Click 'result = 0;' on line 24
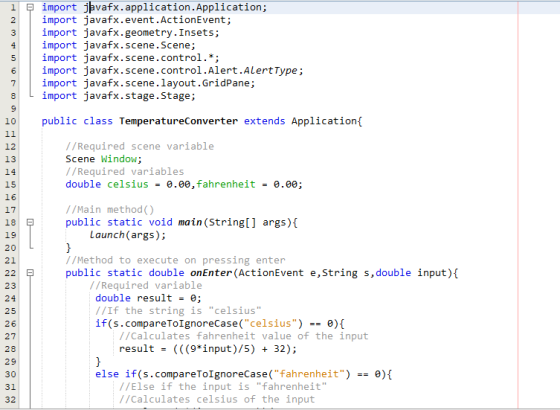The height and width of the screenshot is (410, 560). pyautogui.click(x=169, y=298)
